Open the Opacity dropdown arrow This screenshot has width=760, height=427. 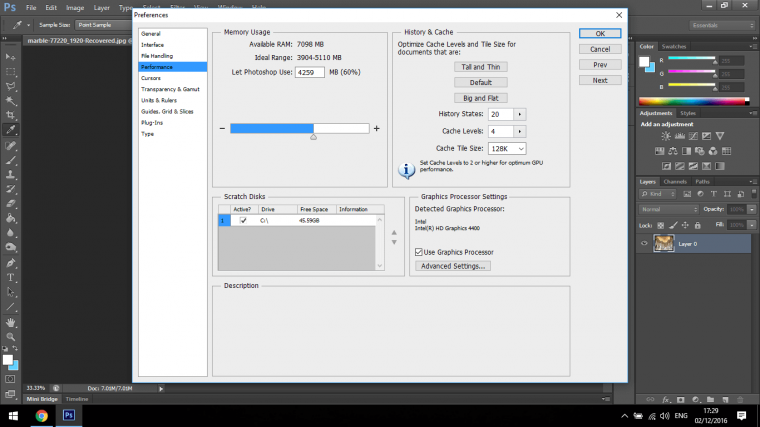752,209
